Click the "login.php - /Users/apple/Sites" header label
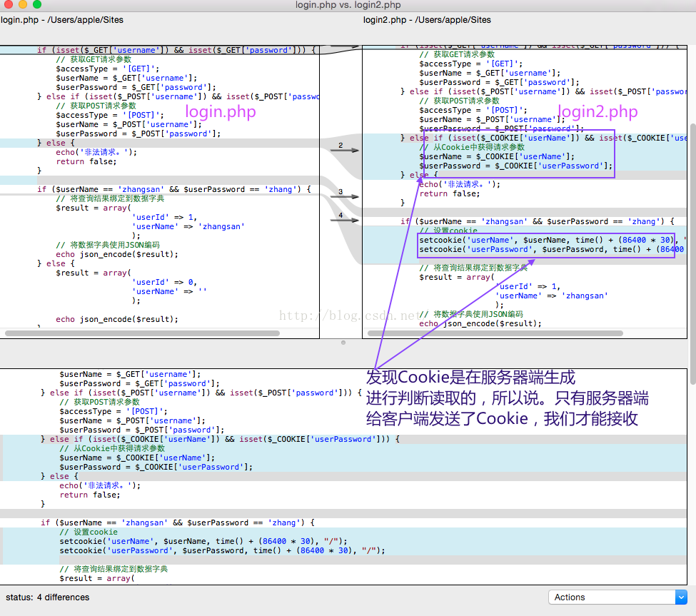Viewport: 696px width, 616px height. point(62,20)
